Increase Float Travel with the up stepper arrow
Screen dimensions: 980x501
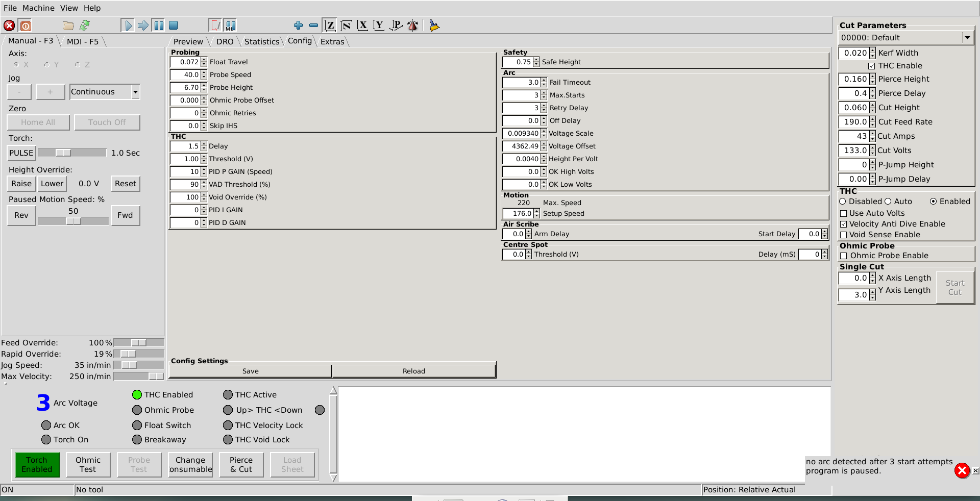tap(204, 60)
